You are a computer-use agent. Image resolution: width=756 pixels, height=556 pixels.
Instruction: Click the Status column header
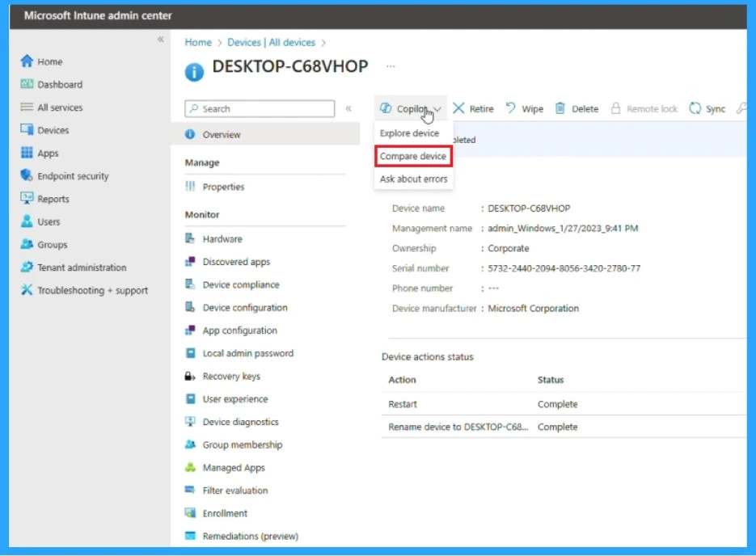tap(551, 380)
